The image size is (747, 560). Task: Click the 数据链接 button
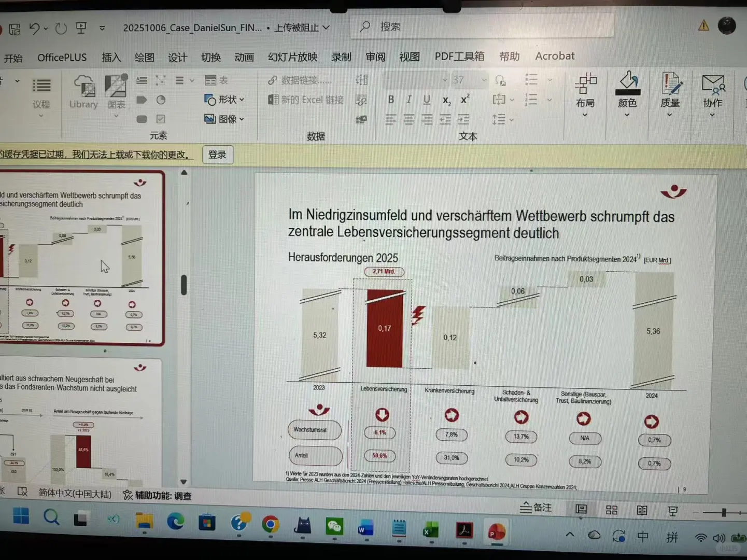[300, 80]
